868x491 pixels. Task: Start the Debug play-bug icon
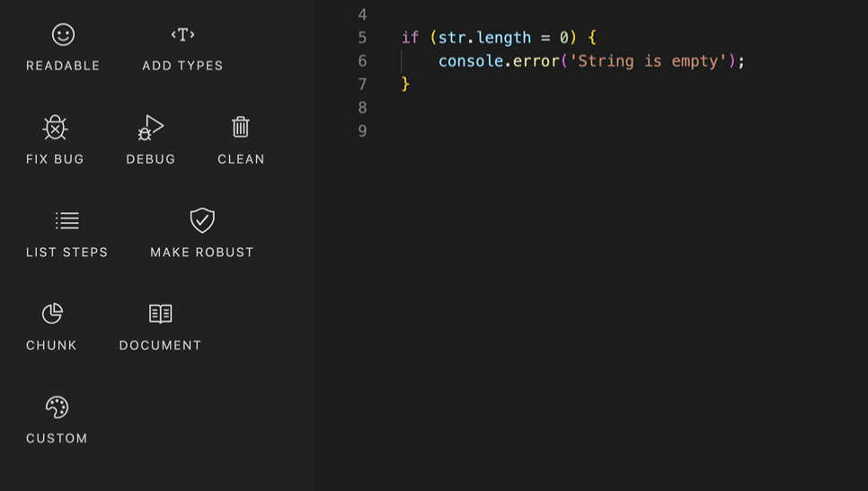150,128
